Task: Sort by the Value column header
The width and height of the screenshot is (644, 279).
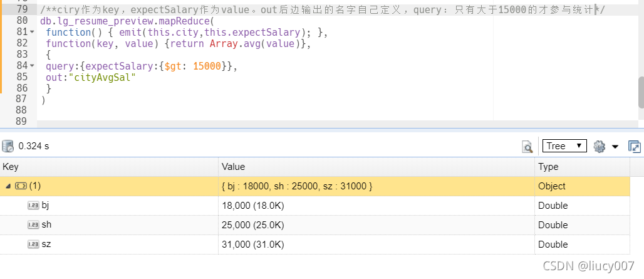Action: click(x=377, y=167)
